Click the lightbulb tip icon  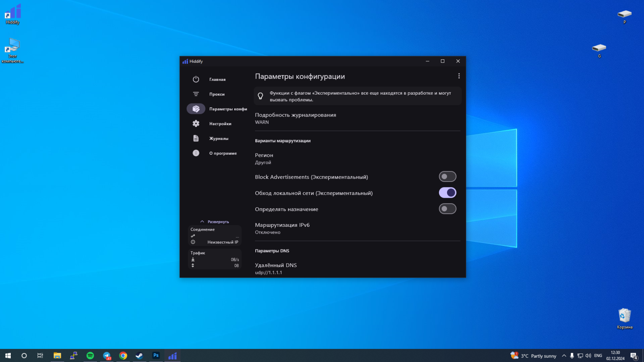coord(260,96)
